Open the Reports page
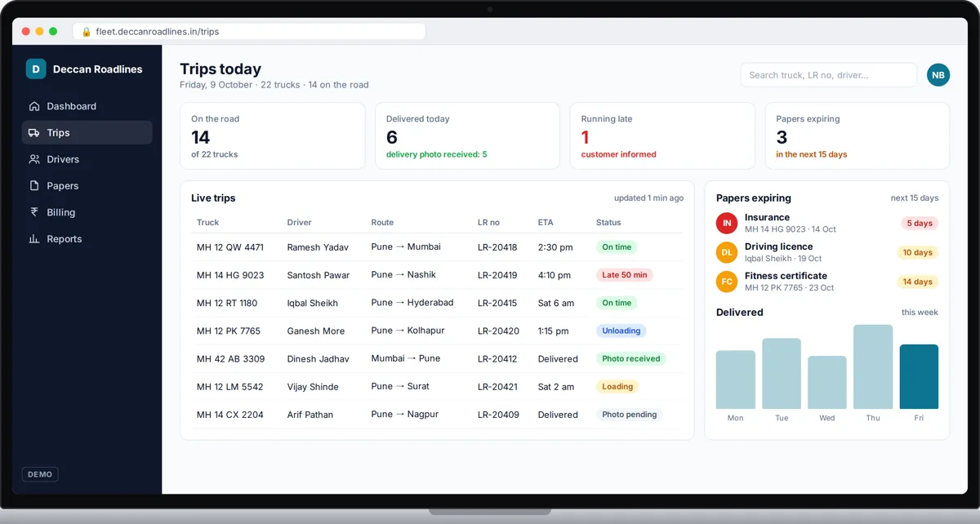This screenshot has height=524, width=980. [87, 238]
